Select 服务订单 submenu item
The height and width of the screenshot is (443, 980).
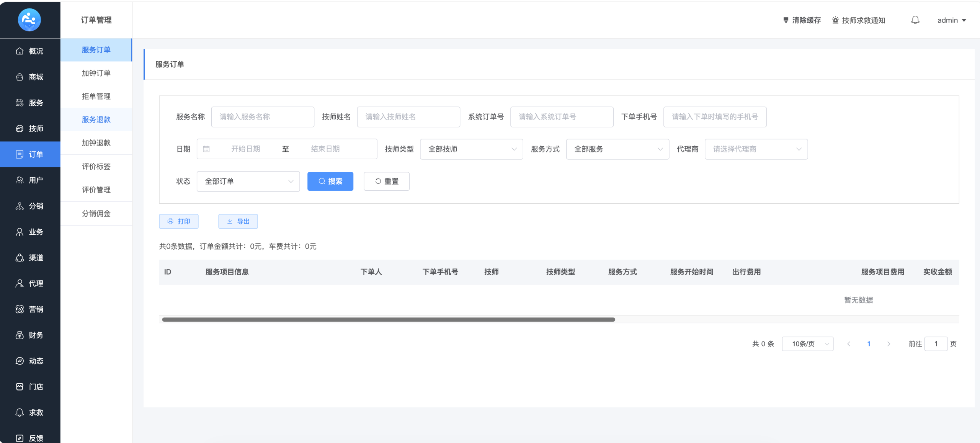(96, 50)
